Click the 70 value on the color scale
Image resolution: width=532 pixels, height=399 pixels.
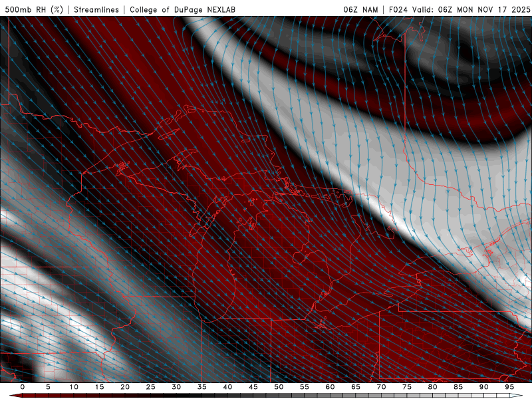pos(381,387)
